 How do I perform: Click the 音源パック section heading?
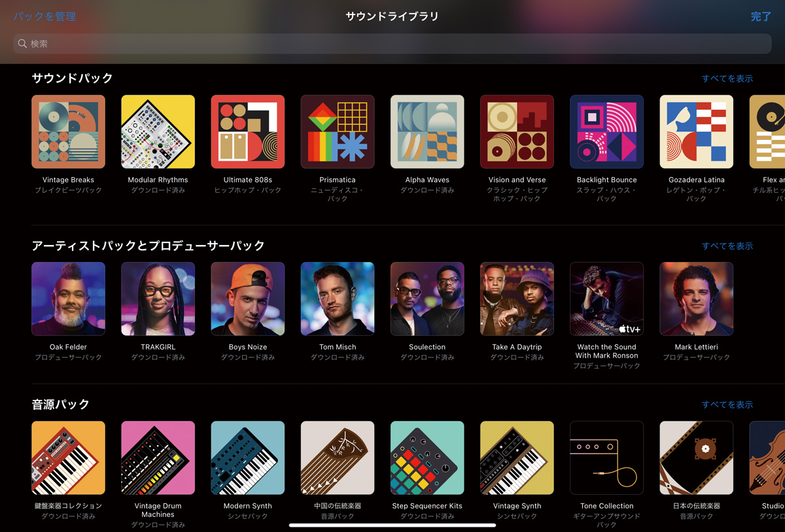pyautogui.click(x=61, y=404)
